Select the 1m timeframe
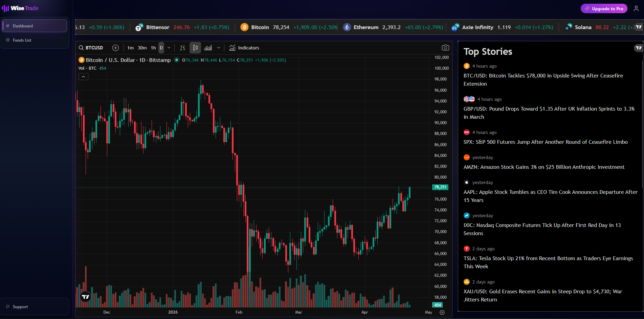This screenshot has width=644, height=319. (x=130, y=48)
